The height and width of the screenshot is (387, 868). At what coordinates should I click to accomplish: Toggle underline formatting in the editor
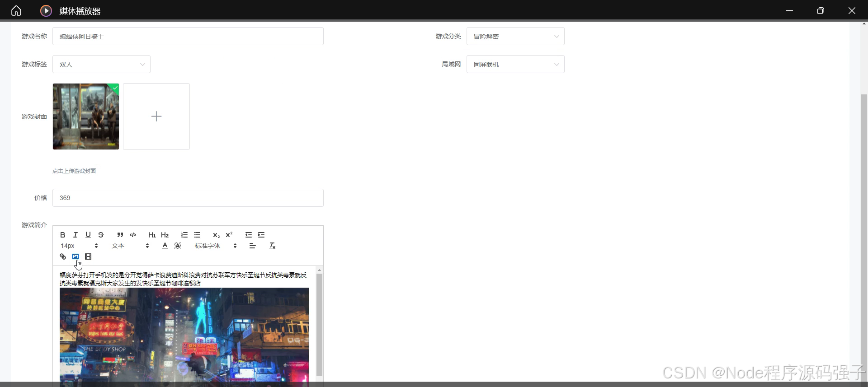[x=88, y=235]
